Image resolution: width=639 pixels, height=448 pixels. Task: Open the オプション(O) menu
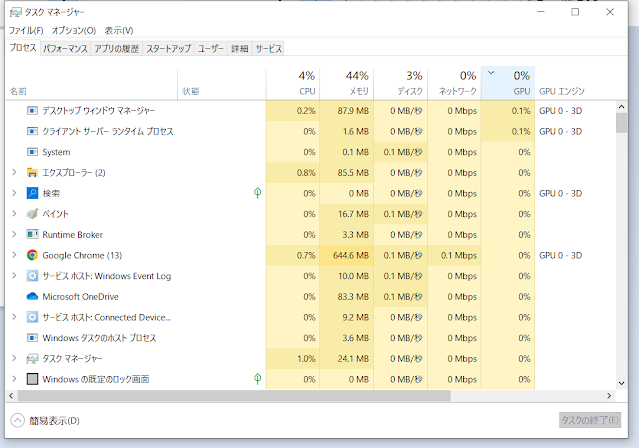(x=74, y=31)
